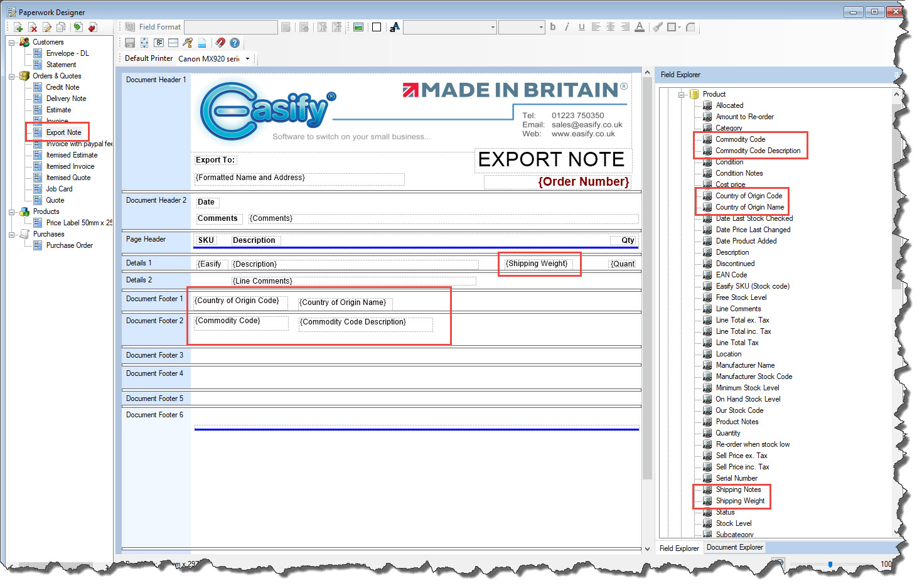Open help with the blue question mark
The image size is (922, 588).
[x=235, y=43]
